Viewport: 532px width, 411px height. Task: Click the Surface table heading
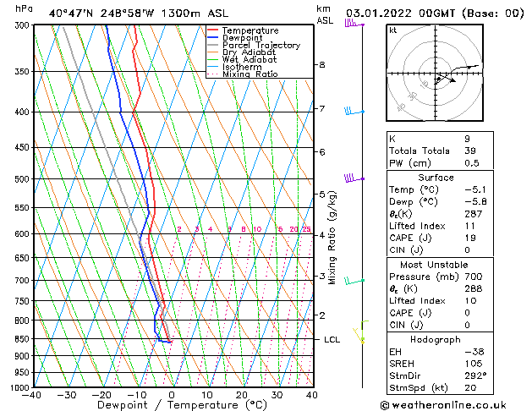click(436, 178)
